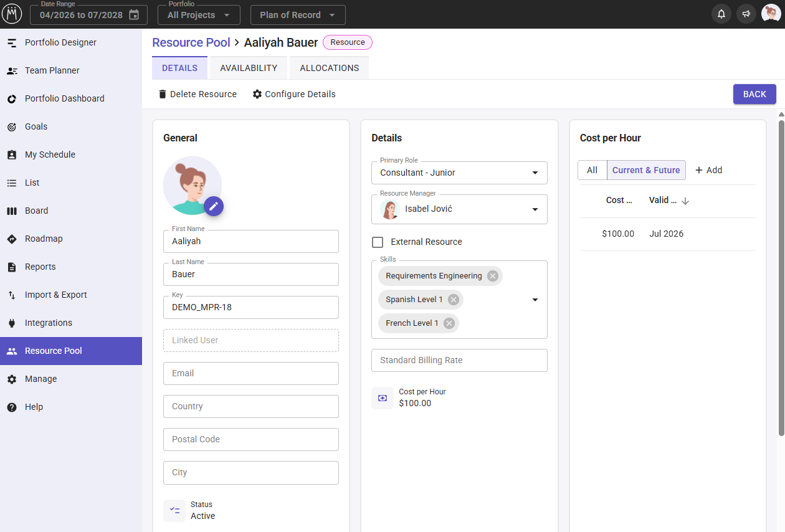The width and height of the screenshot is (785, 532).
Task: Select the Current & Future toggle
Action: [646, 170]
